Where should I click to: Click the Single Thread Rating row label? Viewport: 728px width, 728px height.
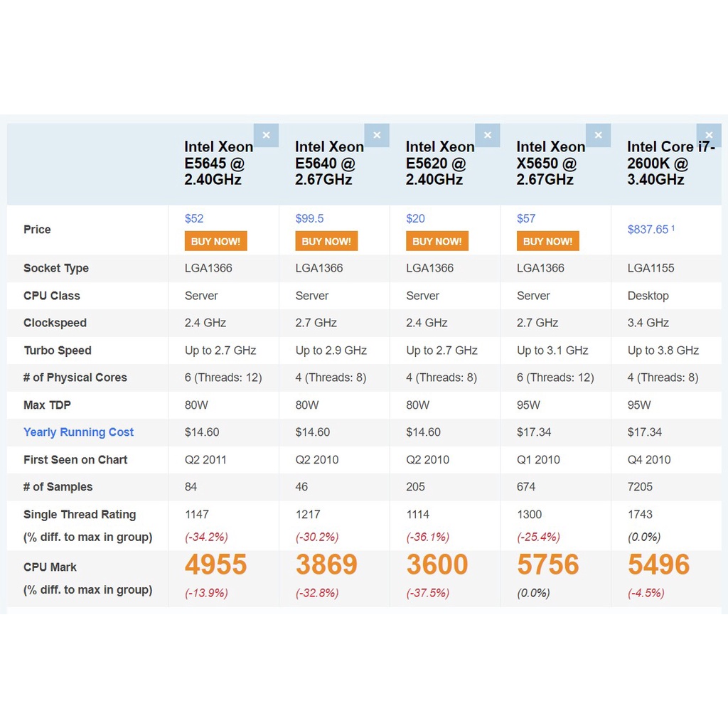[79, 514]
